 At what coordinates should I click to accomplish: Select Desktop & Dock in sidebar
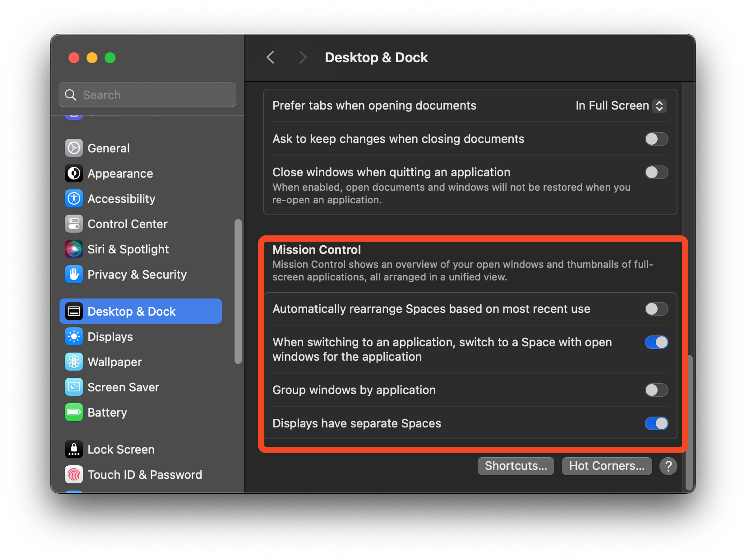pos(132,311)
